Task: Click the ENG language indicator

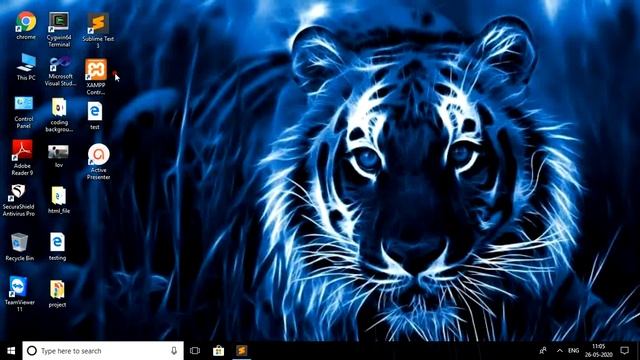Action: pos(573,351)
